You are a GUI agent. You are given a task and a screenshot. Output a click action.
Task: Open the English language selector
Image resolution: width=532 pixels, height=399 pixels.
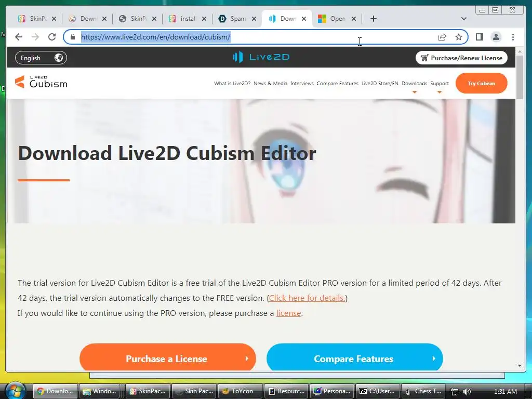point(41,58)
